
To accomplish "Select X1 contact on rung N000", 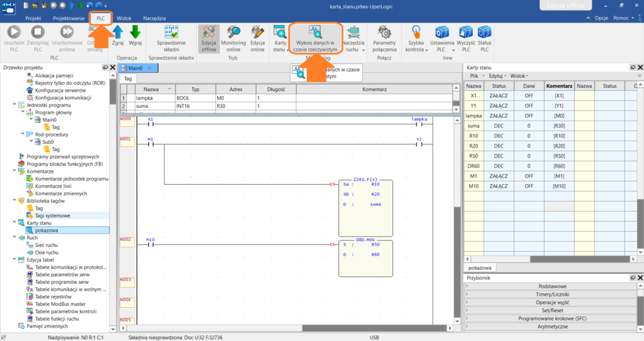I will (x=150, y=122).
